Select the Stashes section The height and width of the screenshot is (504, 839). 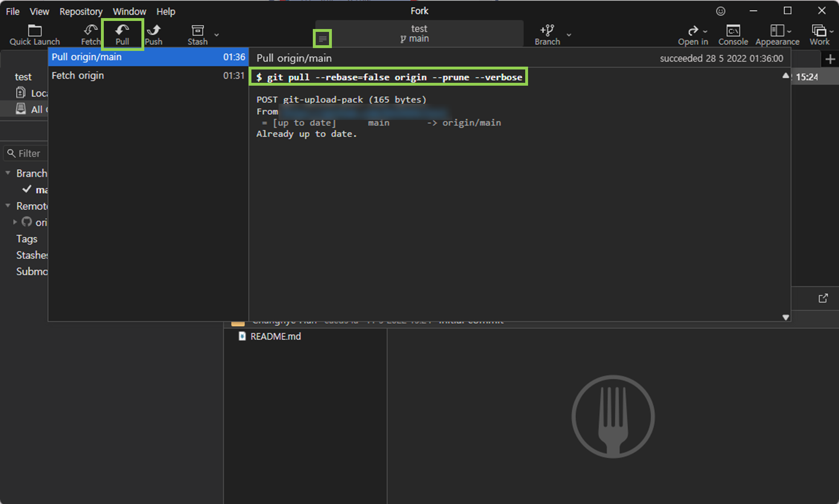tap(32, 255)
